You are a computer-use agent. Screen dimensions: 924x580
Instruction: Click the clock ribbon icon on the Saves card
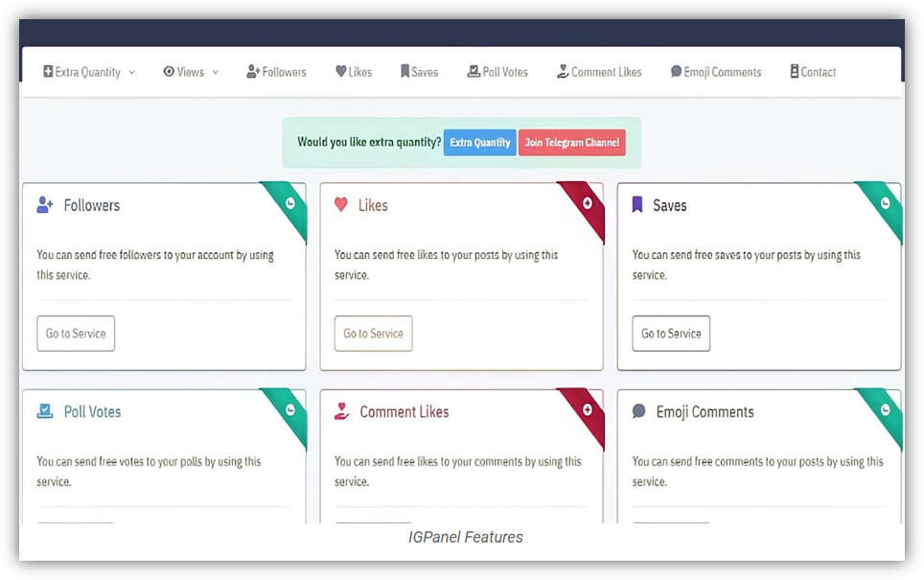pyautogui.click(x=885, y=203)
